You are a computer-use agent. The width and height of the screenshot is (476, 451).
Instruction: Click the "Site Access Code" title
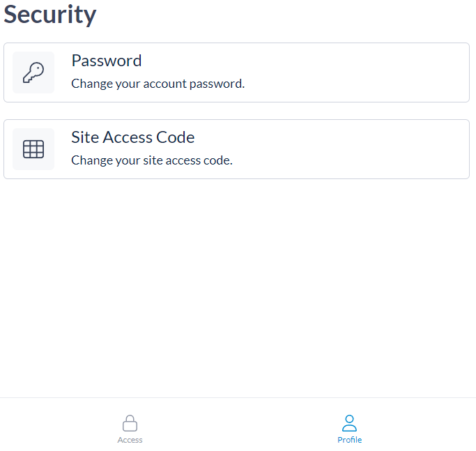pos(132,137)
